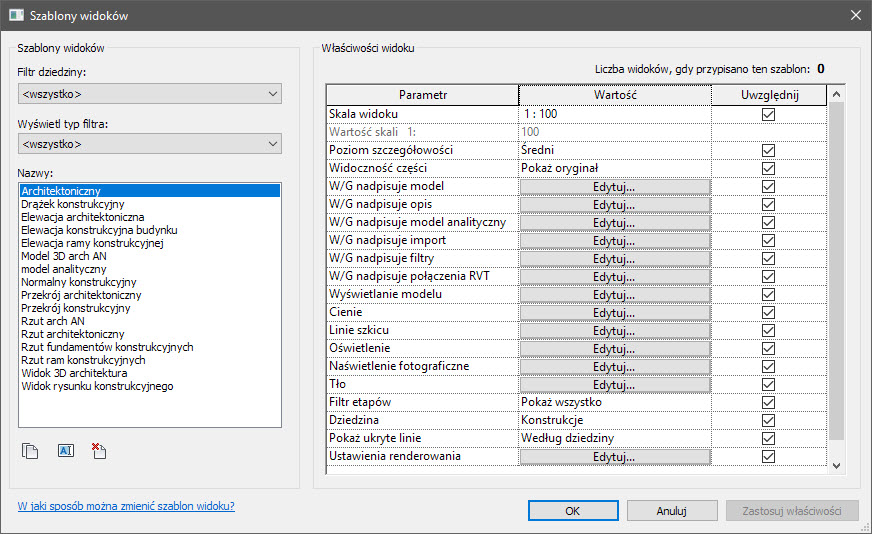The image size is (872, 534).
Task: Click the Poziom szczegółowości value Średni
Action: click(614, 150)
